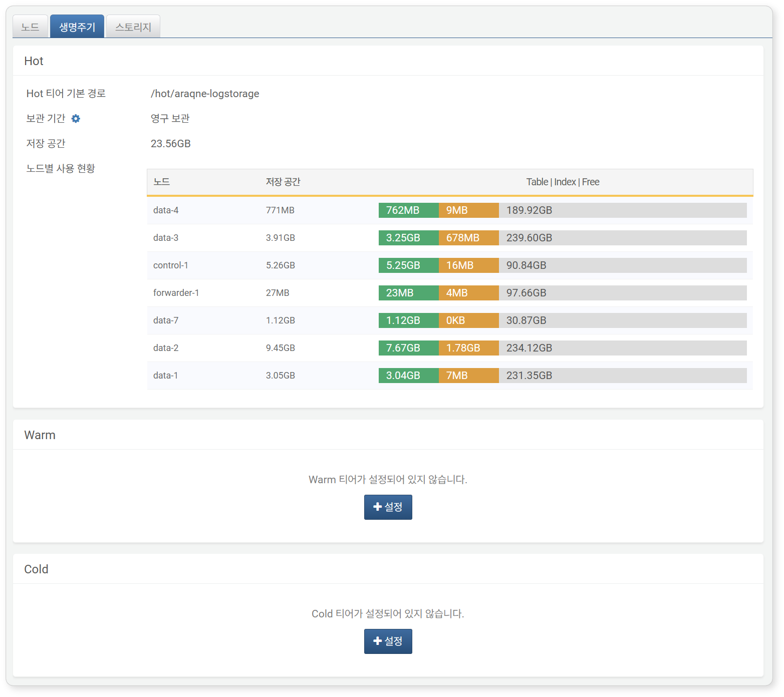Select node row forwarder-1

[x=450, y=293]
